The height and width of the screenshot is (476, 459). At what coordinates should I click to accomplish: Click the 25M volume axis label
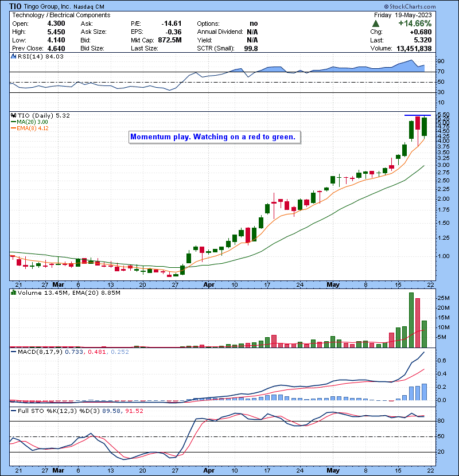(443, 298)
